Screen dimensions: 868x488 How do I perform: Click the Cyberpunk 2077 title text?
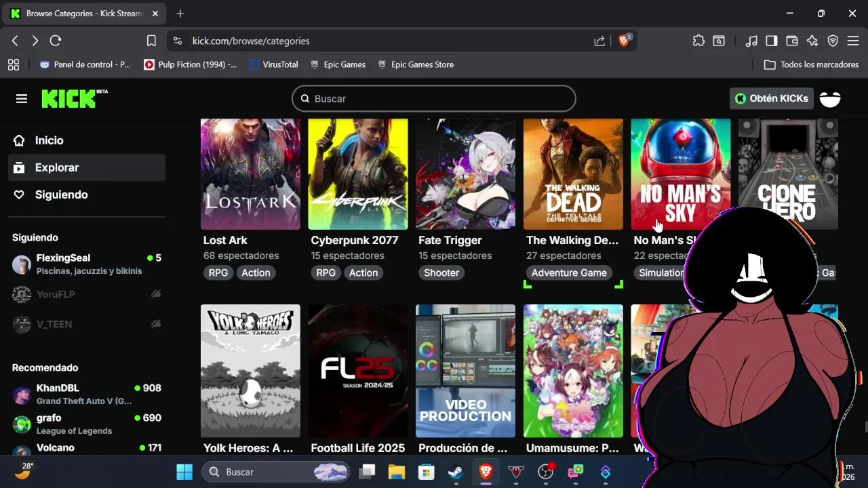[x=355, y=240]
